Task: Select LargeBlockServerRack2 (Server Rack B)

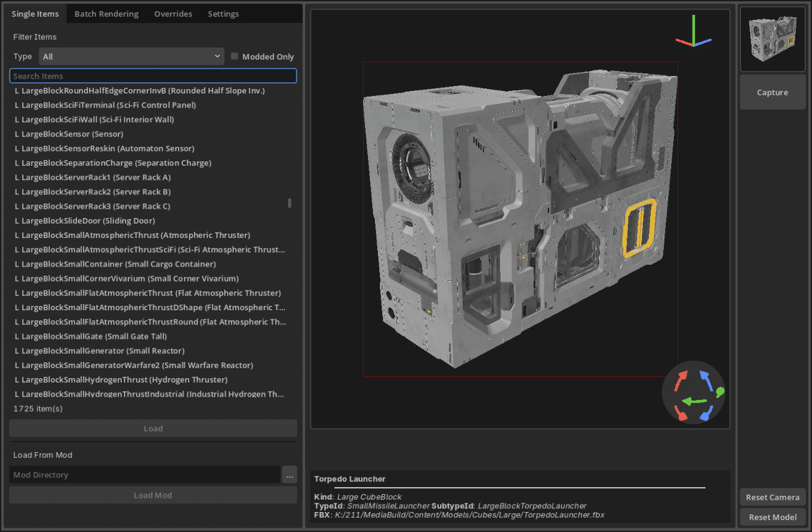Action: coord(93,192)
